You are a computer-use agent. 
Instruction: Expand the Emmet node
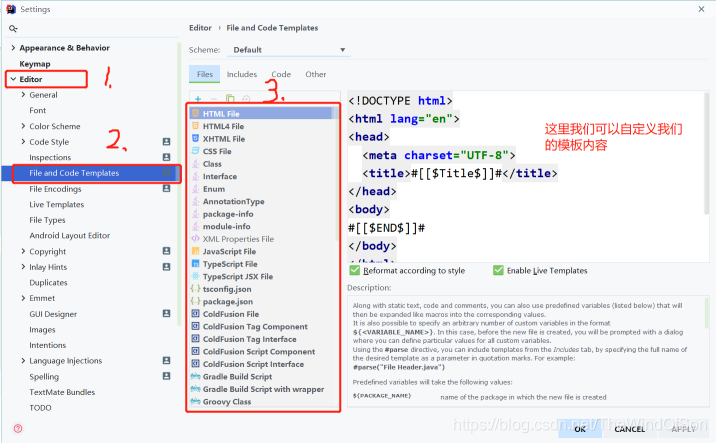23,298
